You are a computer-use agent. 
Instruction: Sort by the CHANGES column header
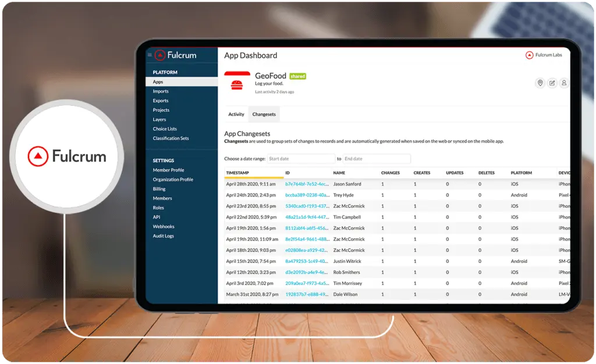click(391, 173)
